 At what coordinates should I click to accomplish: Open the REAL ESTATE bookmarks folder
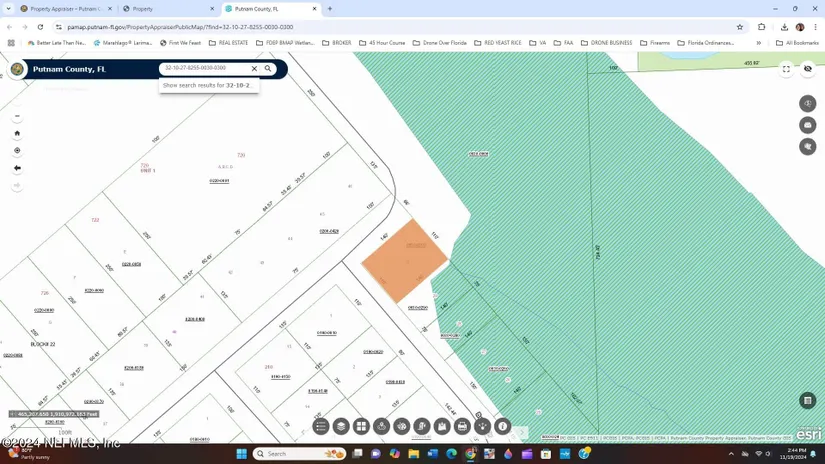tap(228, 43)
